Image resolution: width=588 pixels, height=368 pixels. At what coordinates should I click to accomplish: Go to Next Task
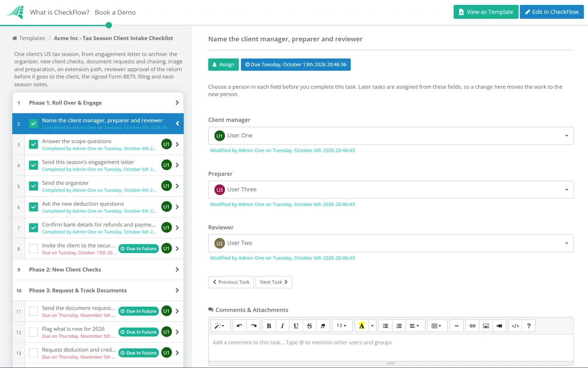click(274, 282)
